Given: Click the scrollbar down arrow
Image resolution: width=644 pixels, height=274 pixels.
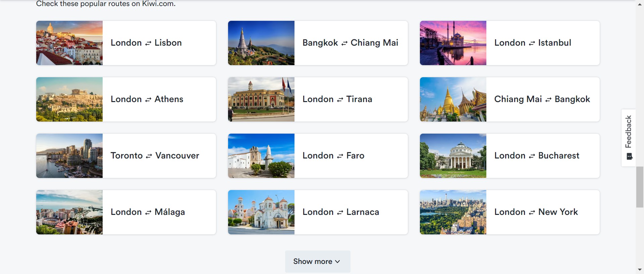Looking at the screenshot, I should pos(640,270).
